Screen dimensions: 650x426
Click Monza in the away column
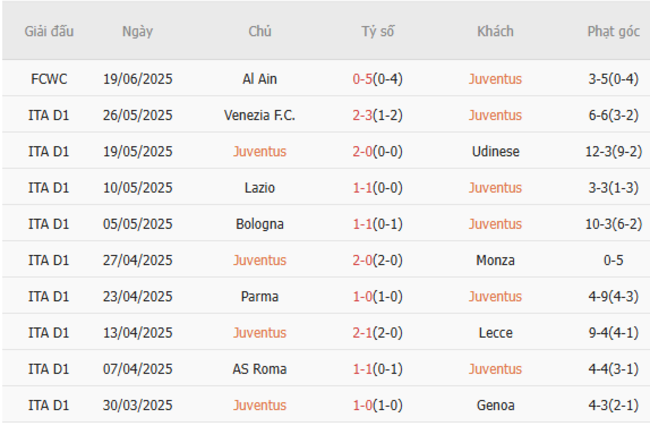[x=495, y=260]
